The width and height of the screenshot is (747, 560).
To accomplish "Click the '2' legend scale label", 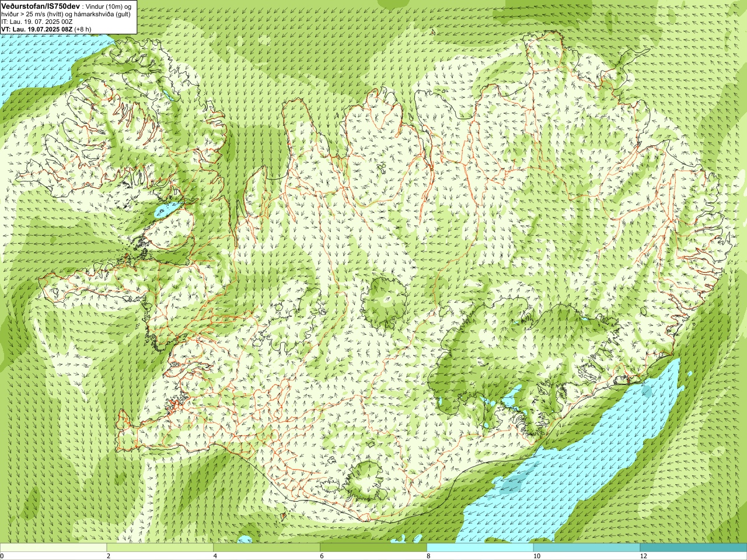I will [x=109, y=556].
